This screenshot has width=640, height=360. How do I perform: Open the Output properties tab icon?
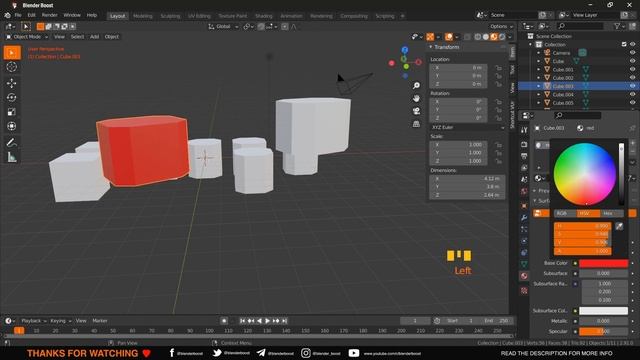point(524,156)
